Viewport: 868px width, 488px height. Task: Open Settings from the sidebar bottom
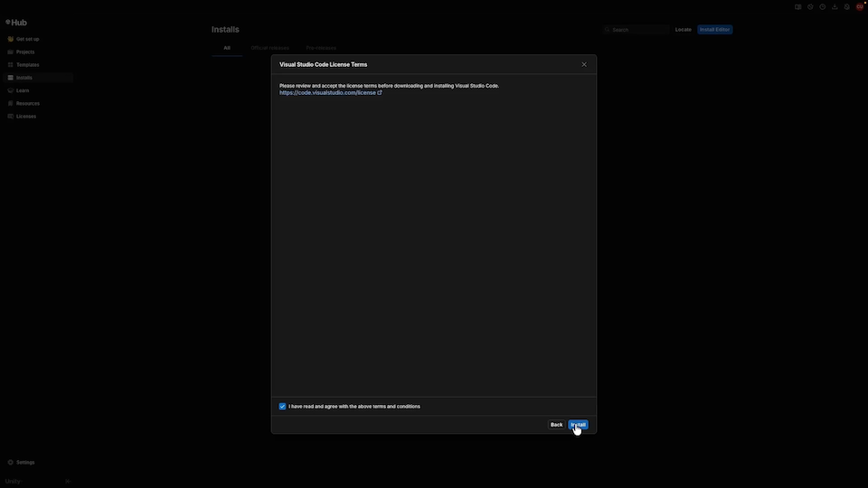pyautogui.click(x=21, y=462)
